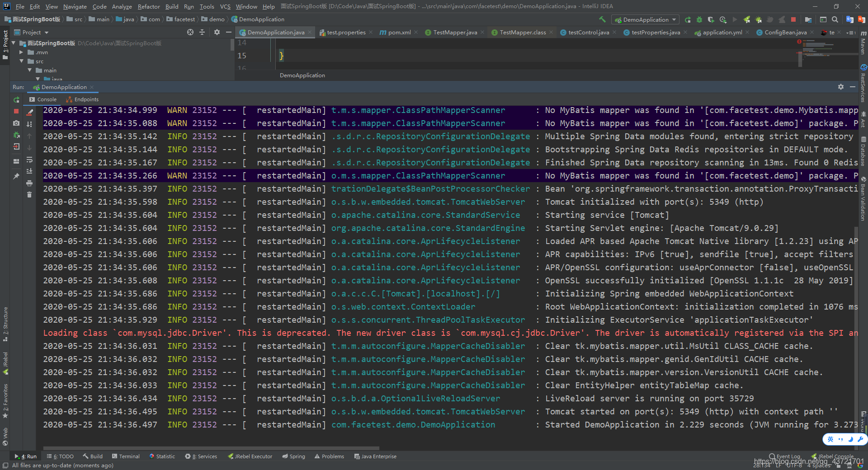Image resolution: width=868 pixels, height=470 pixels.
Task: Collapse the main folder node
Action: coord(30,70)
